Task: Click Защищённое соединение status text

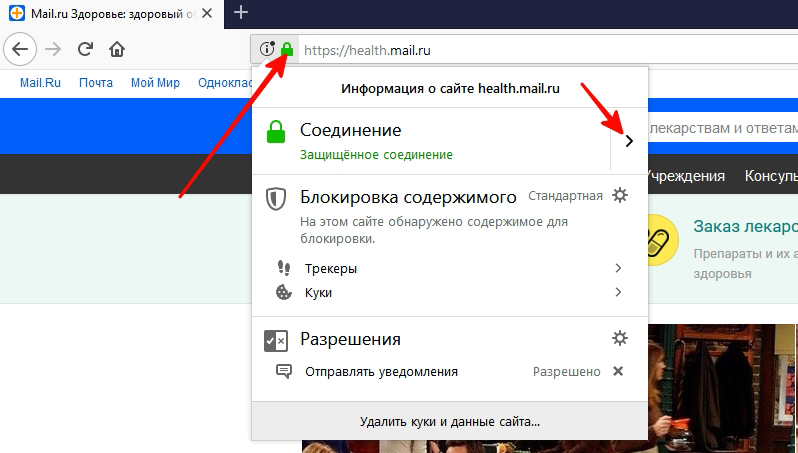Action: coord(376,155)
